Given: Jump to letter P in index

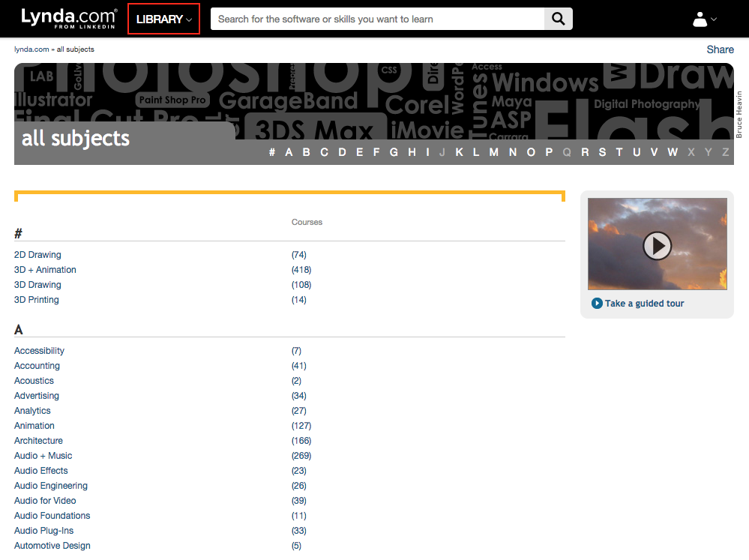Looking at the screenshot, I should [549, 152].
